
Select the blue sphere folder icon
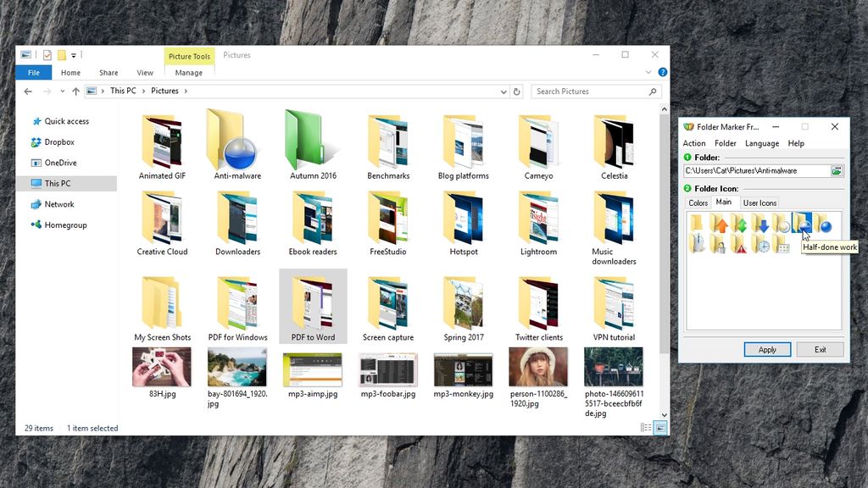click(823, 225)
